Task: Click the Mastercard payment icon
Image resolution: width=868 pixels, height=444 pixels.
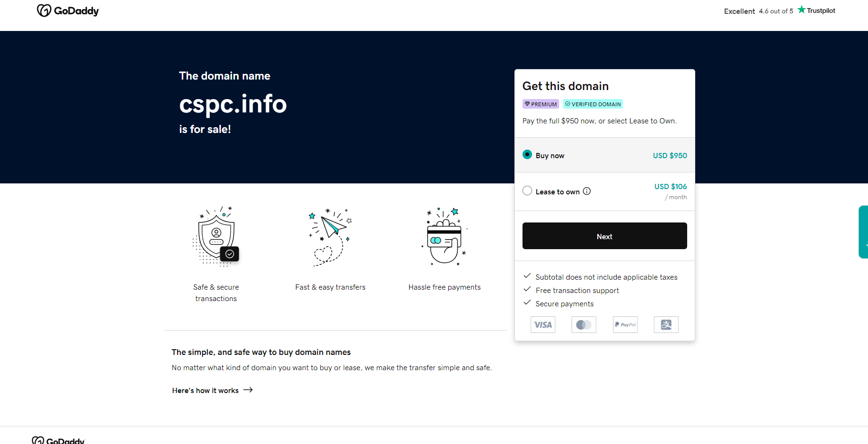Action: click(584, 325)
